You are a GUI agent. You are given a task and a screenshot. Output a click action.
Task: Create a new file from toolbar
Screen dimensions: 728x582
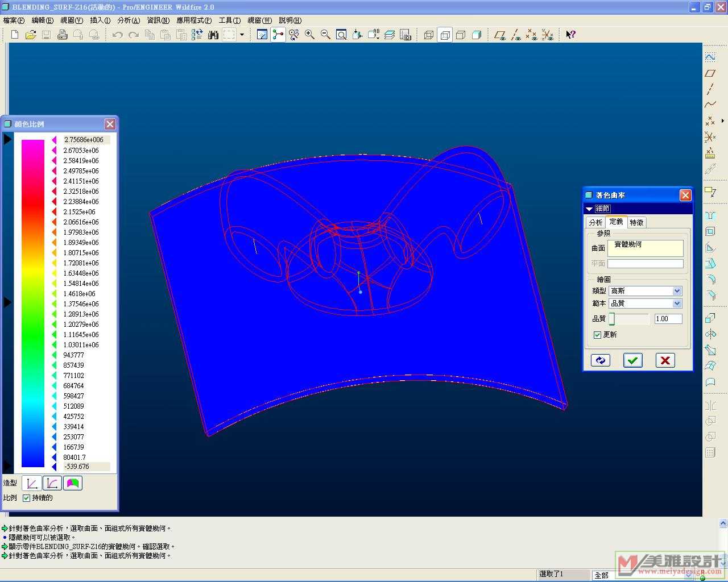click(15, 35)
